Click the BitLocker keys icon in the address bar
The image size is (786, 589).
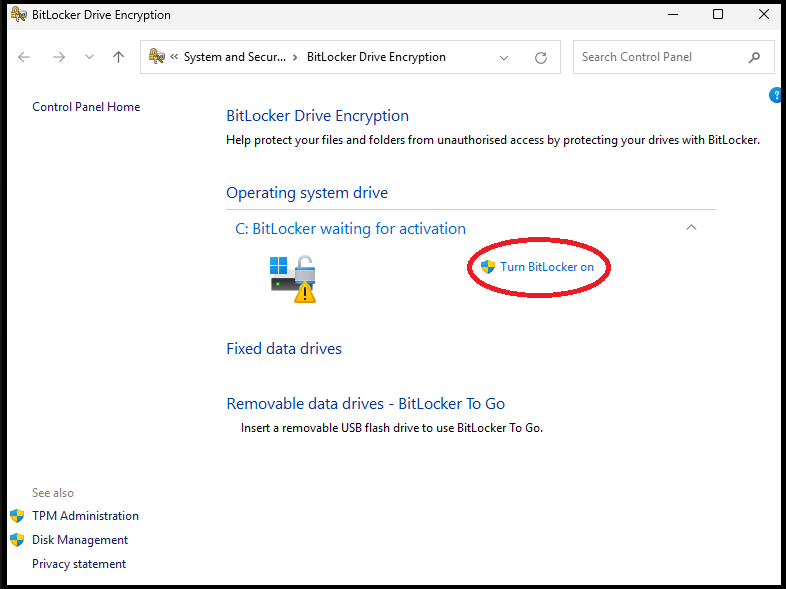point(157,57)
